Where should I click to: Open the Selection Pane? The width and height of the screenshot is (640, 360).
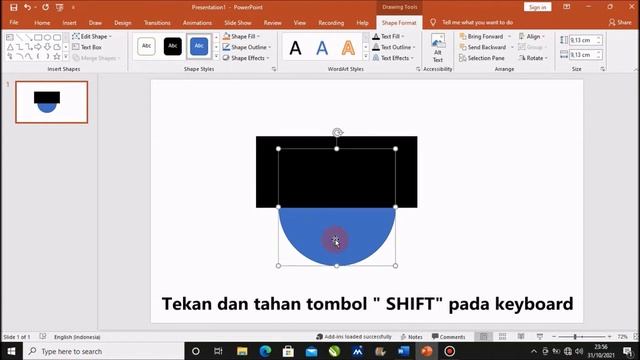[x=481, y=58]
